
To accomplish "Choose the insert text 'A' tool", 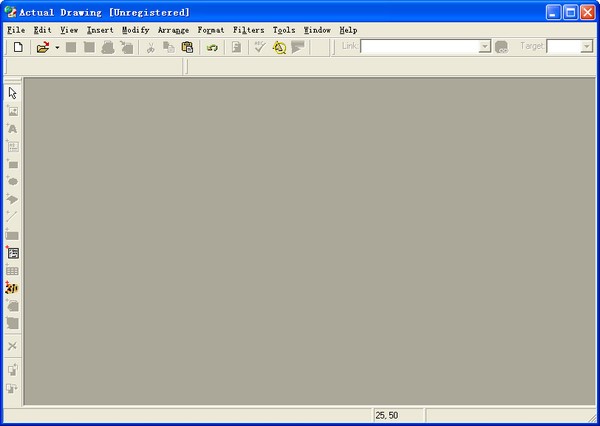I will 12,129.
